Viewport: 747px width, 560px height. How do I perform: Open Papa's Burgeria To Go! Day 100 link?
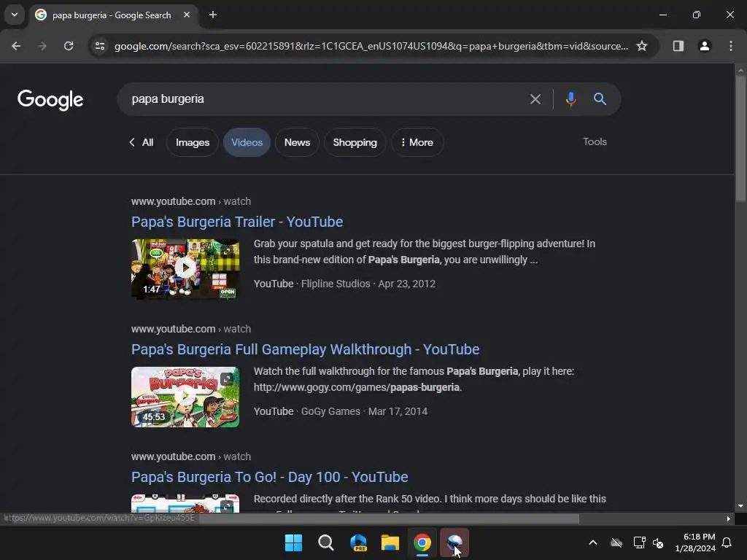pos(270,477)
